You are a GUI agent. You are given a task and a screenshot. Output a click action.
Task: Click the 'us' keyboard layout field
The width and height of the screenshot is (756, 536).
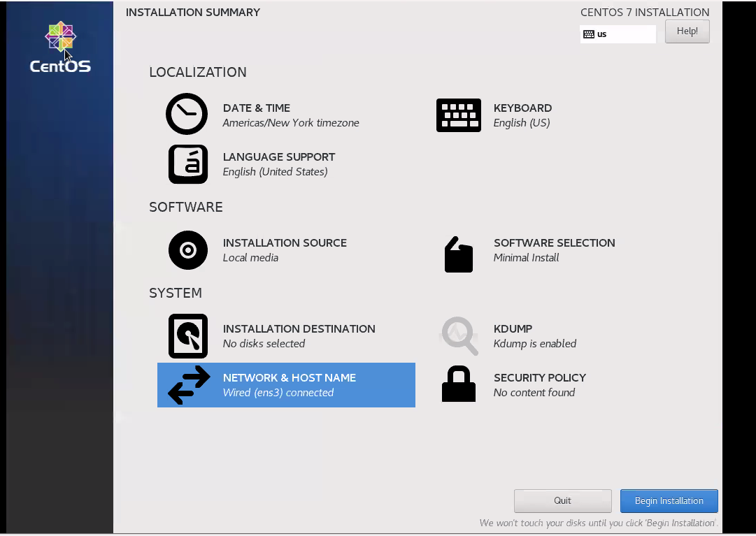tap(618, 34)
